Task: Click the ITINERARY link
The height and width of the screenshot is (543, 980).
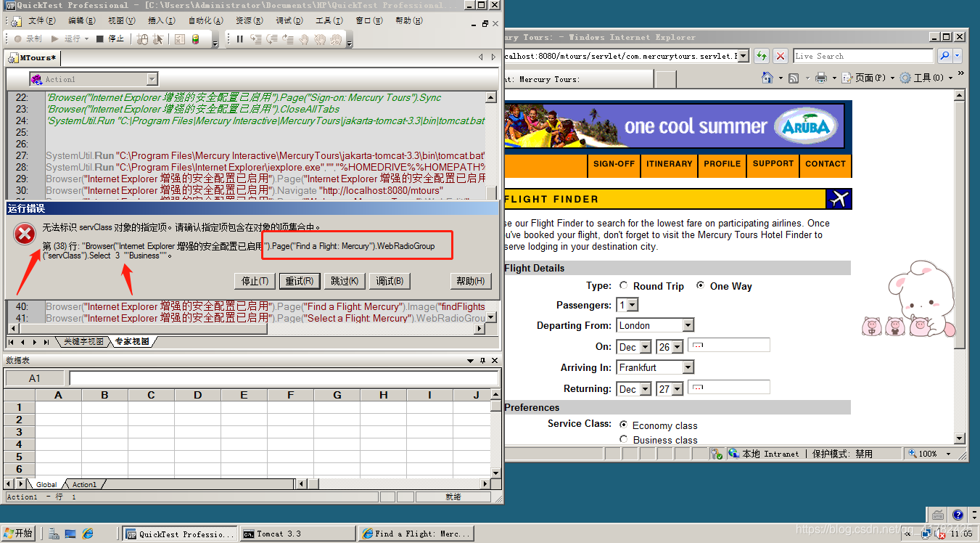Action: [669, 164]
